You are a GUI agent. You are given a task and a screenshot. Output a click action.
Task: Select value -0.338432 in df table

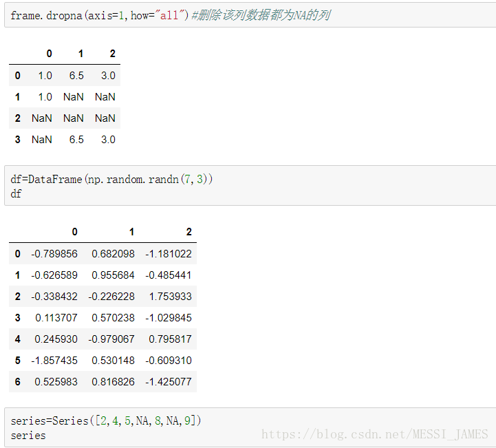pyautogui.click(x=54, y=297)
